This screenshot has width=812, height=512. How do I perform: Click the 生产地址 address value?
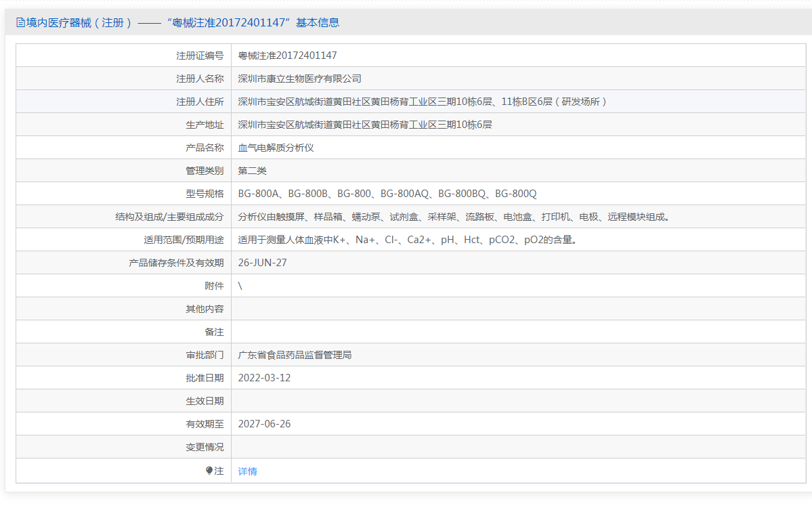click(x=364, y=125)
